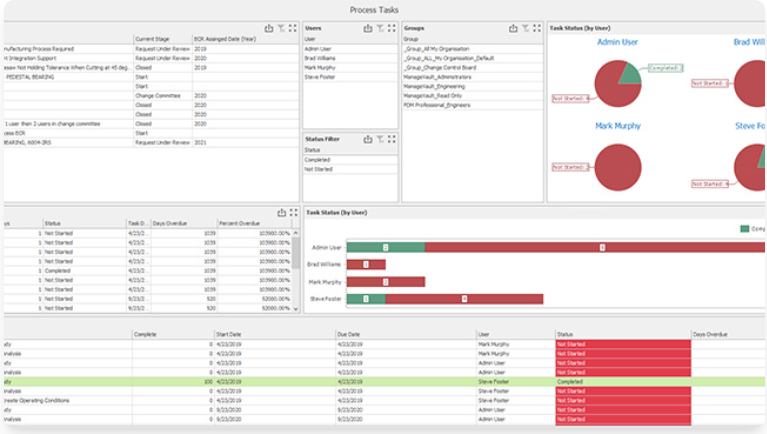Select ManageVault_Read Only group
Image resolution: width=767 pixels, height=434 pixels.
(x=473, y=95)
